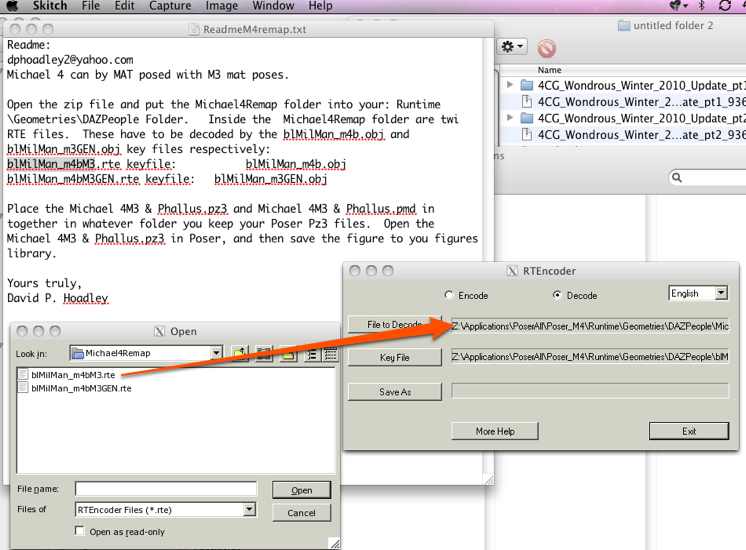Open the English language dropdown
Screen dimensions: 746x550
point(721,293)
